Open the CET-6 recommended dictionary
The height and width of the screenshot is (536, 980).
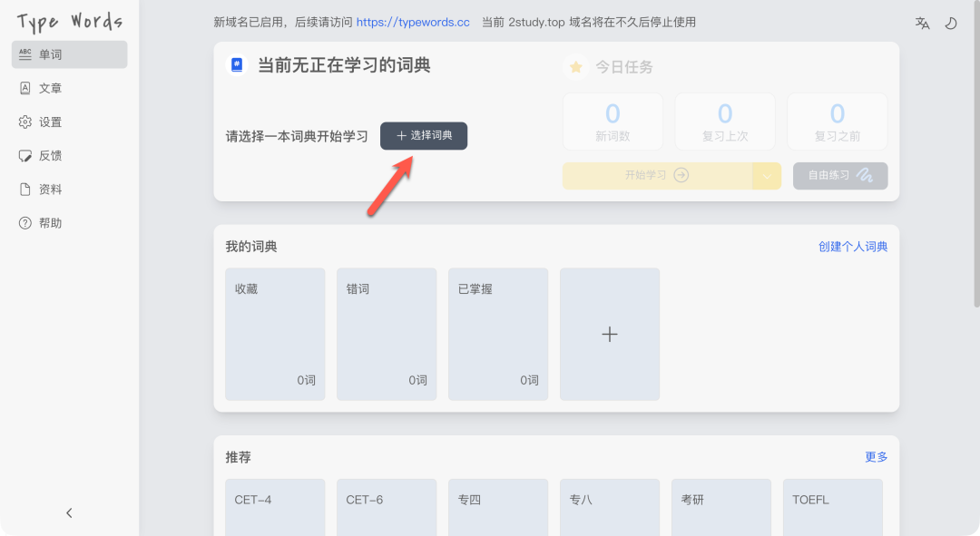[387, 507]
